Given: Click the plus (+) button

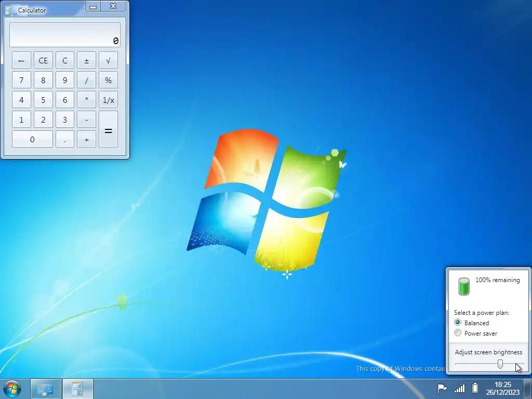Looking at the screenshot, I should [87, 139].
